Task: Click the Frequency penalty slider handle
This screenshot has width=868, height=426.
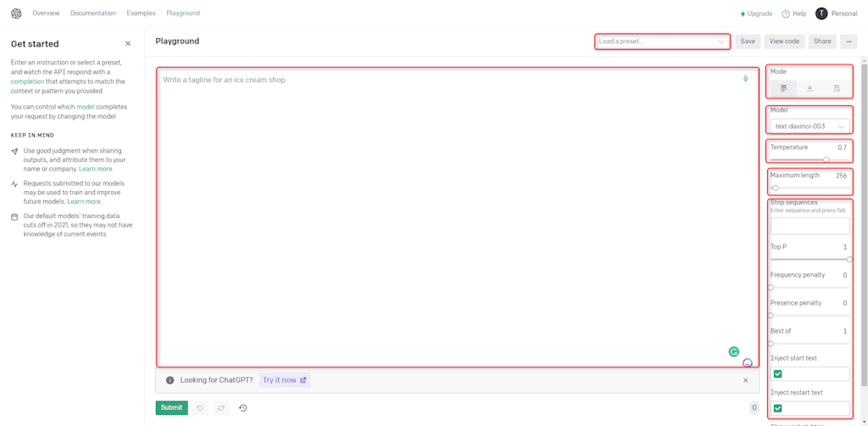Action: (771, 288)
